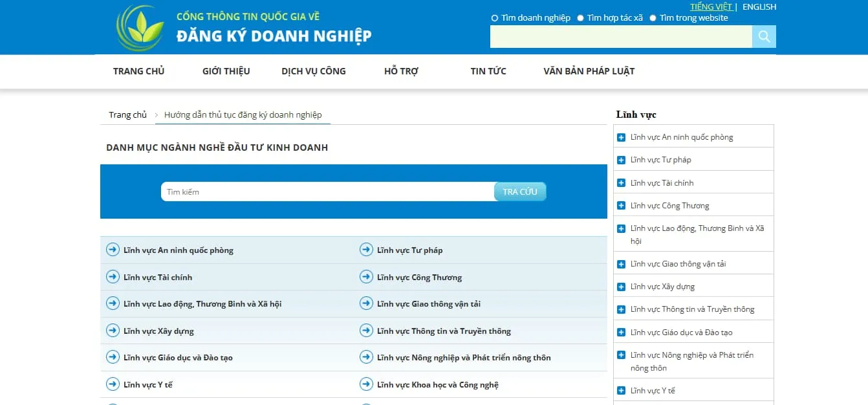Select the Tìm doanh nghiệp radio button
Image resolution: width=868 pixels, height=405 pixels.
(x=494, y=17)
